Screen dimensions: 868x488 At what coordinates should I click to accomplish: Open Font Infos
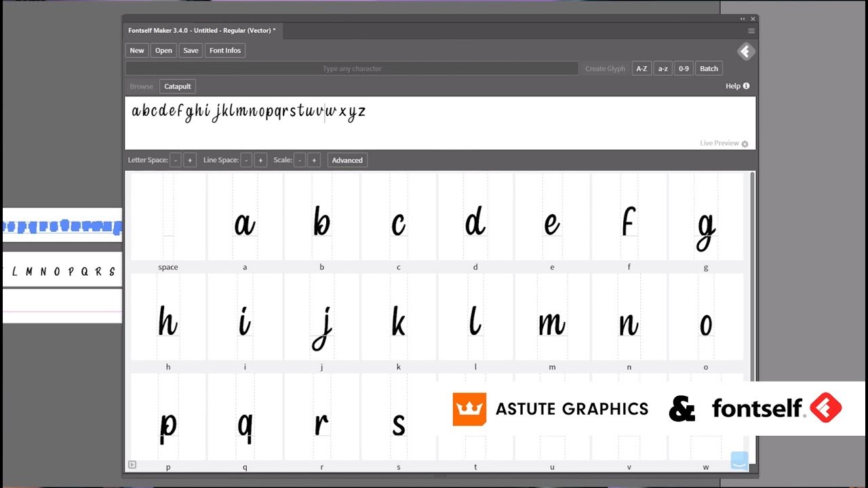pyautogui.click(x=225, y=50)
